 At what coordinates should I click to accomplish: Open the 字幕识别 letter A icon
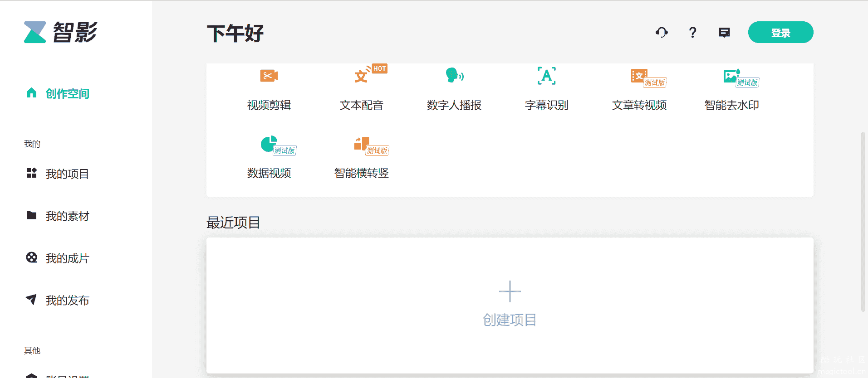click(547, 76)
